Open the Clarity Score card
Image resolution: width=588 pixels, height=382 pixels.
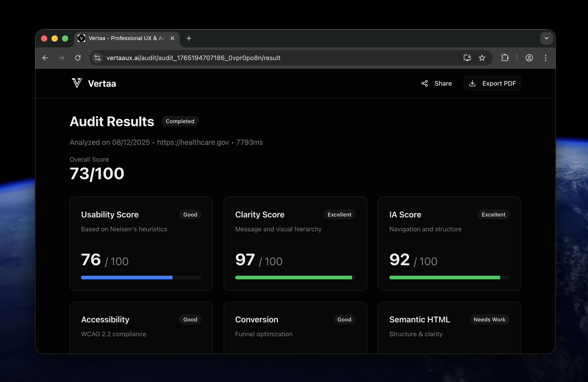pyautogui.click(x=295, y=243)
